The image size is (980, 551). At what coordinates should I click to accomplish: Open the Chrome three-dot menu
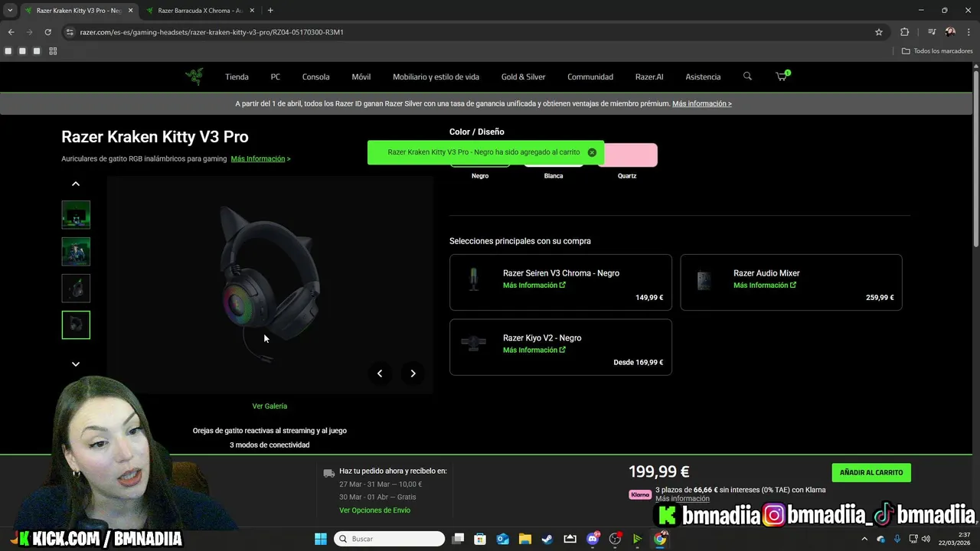(x=969, y=32)
